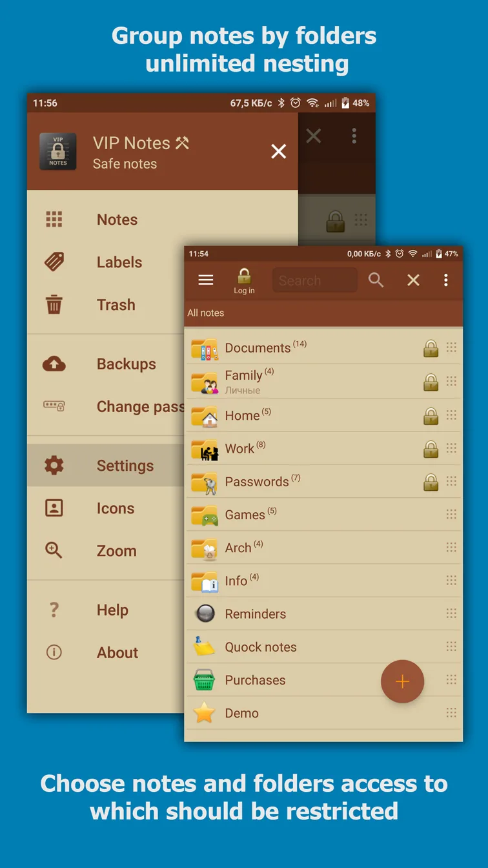Screen dimensions: 488x868
Task: Type in the Search field
Action: [x=314, y=280]
